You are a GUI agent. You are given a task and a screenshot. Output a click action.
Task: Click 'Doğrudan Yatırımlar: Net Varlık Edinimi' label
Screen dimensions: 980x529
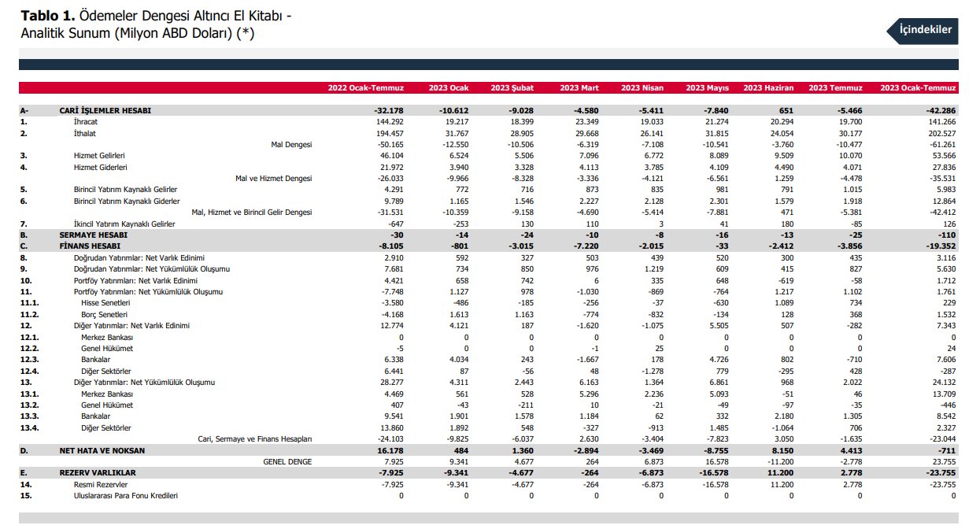[139, 257]
